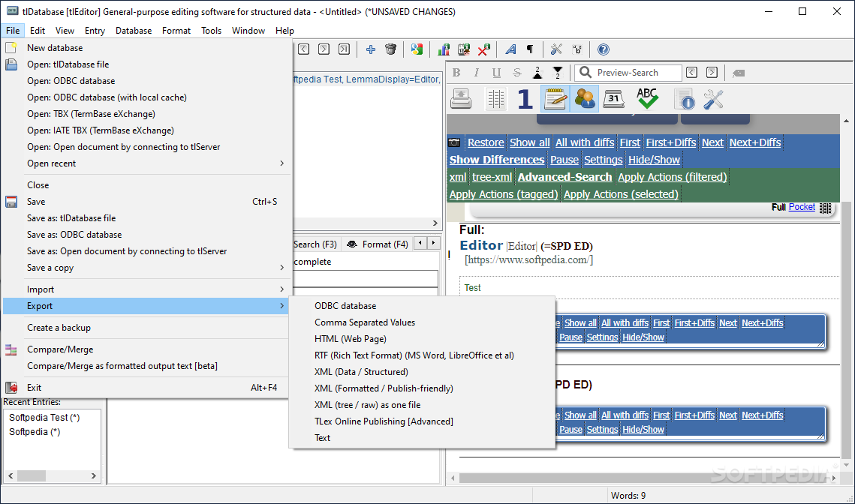
Task: Click the Preview-Search input field
Action: (628, 73)
